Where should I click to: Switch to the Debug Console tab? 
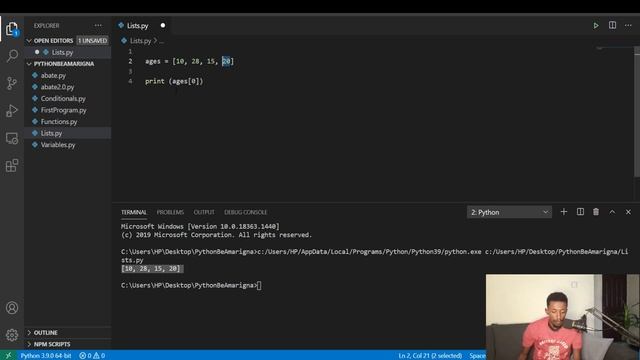click(x=245, y=212)
